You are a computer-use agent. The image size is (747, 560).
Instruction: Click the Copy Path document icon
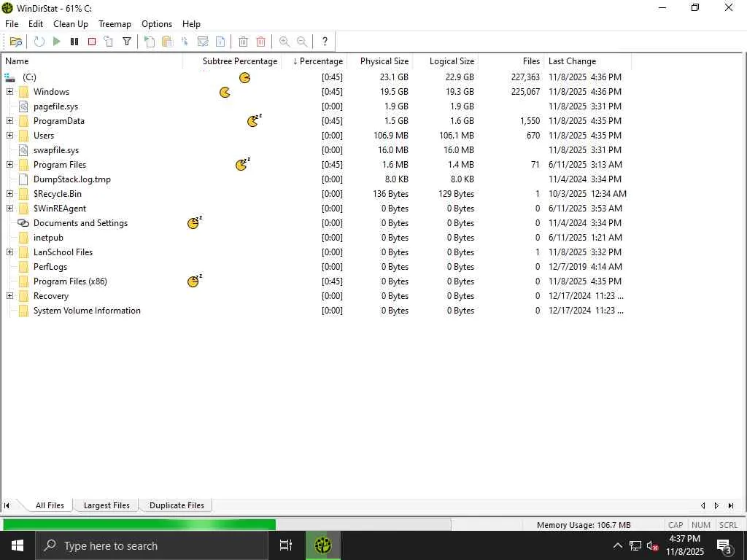(150, 42)
